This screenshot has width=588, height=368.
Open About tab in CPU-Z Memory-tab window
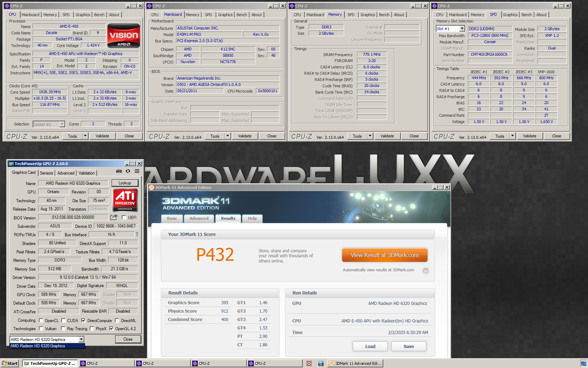[x=399, y=15]
